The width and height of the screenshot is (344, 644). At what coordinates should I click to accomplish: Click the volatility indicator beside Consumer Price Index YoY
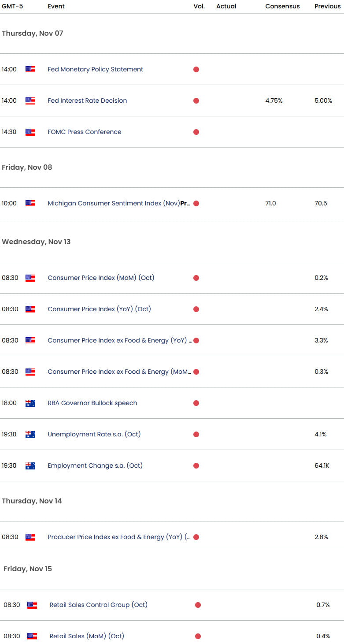[x=196, y=309]
